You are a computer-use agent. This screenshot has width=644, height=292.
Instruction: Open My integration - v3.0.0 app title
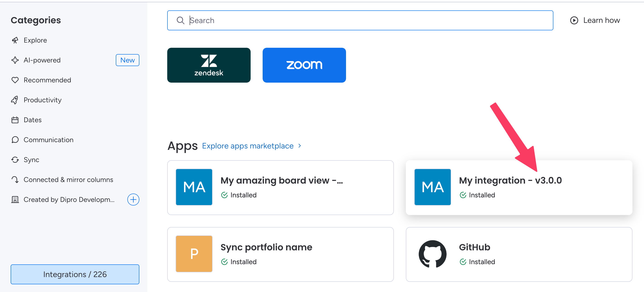pyautogui.click(x=511, y=181)
